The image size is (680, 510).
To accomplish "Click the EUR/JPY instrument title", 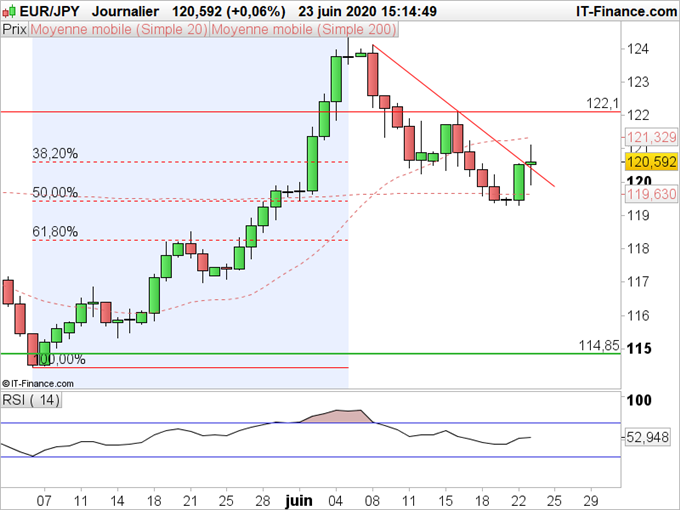I will pyautogui.click(x=49, y=11).
